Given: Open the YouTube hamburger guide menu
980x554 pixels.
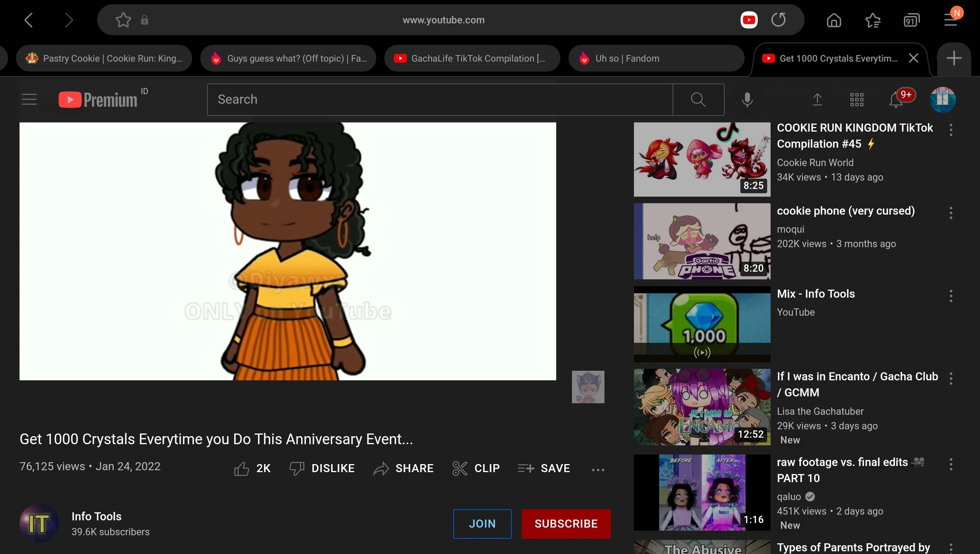Looking at the screenshot, I should click(29, 99).
